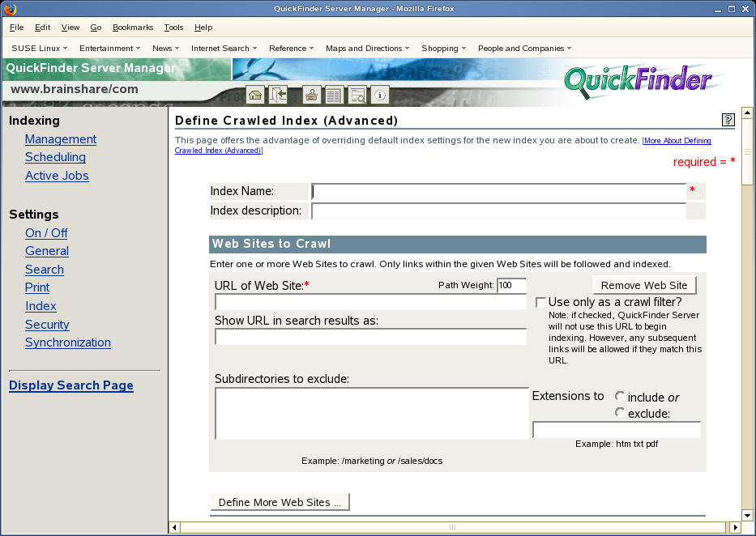Expand the Reference bookmarks dropdown

pyautogui.click(x=291, y=48)
